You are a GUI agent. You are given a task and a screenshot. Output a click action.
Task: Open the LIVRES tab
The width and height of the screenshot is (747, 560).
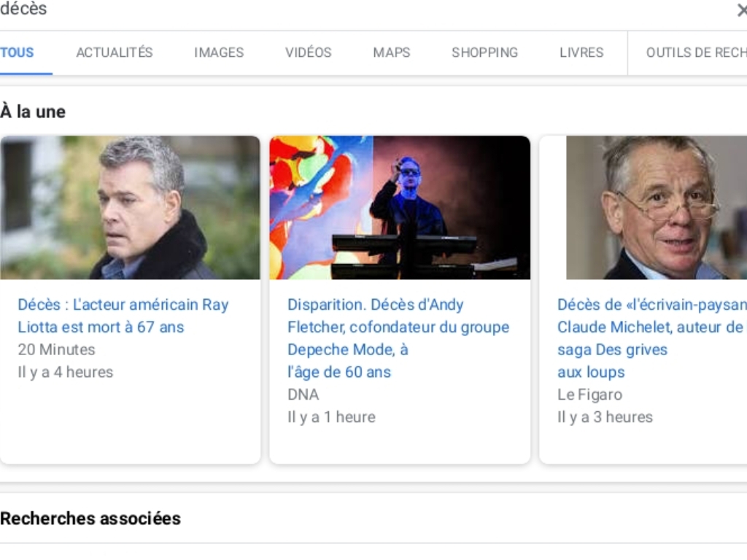coord(581,52)
